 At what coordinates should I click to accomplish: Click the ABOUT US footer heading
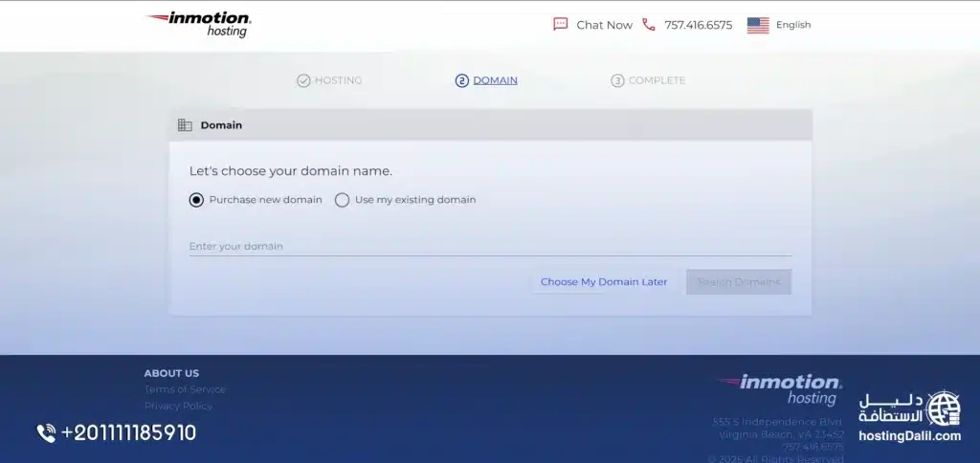pos(171,373)
